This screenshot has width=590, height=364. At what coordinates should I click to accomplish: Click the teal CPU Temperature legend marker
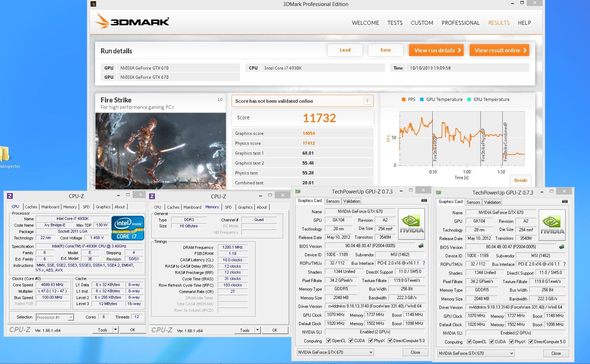469,100
